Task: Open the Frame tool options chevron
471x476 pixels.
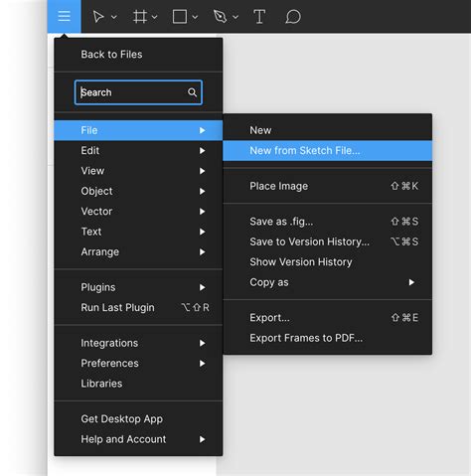Action: click(x=155, y=17)
